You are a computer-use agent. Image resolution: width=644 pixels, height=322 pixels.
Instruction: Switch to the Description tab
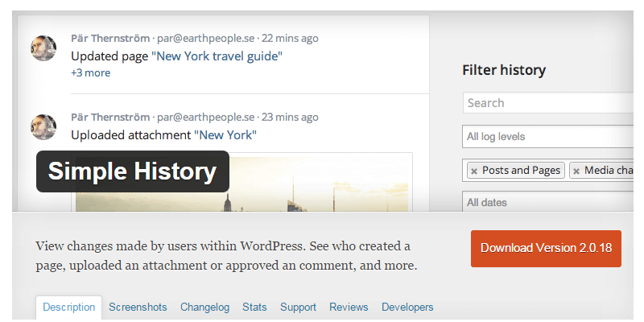pos(69,307)
